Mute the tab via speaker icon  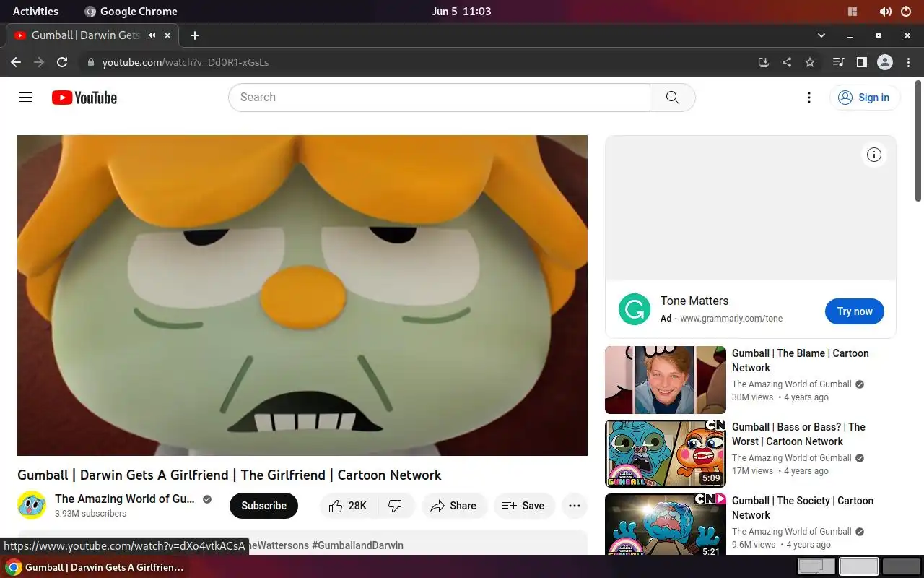click(x=152, y=35)
